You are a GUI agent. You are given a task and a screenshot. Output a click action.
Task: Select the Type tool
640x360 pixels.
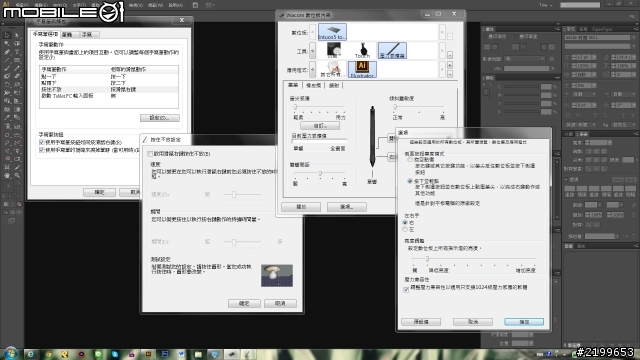[17, 52]
